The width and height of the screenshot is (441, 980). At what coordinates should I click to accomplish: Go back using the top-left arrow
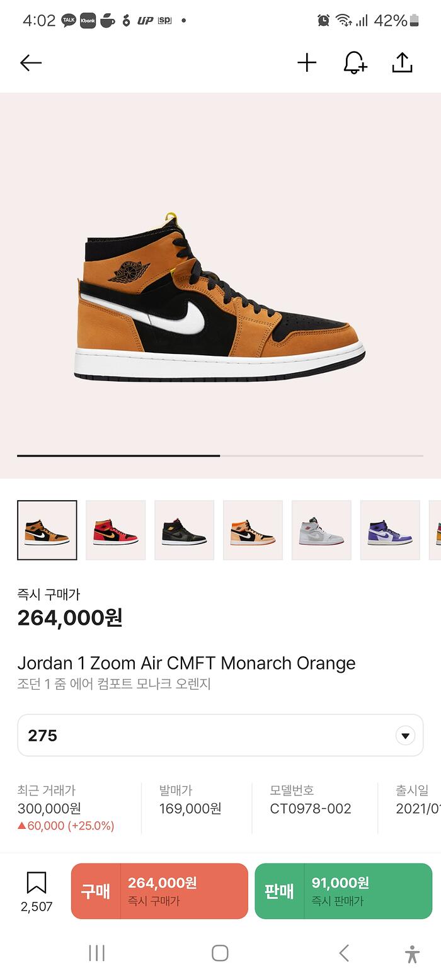pyautogui.click(x=30, y=63)
